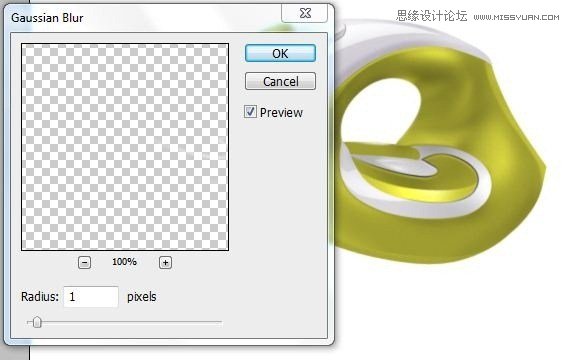Image resolution: width=570 pixels, height=360 pixels.
Task: Click the checkered blur preview area
Action: click(125, 147)
